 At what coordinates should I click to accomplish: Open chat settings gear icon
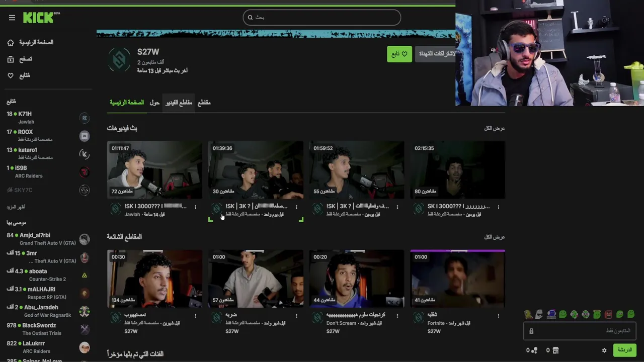click(x=604, y=350)
